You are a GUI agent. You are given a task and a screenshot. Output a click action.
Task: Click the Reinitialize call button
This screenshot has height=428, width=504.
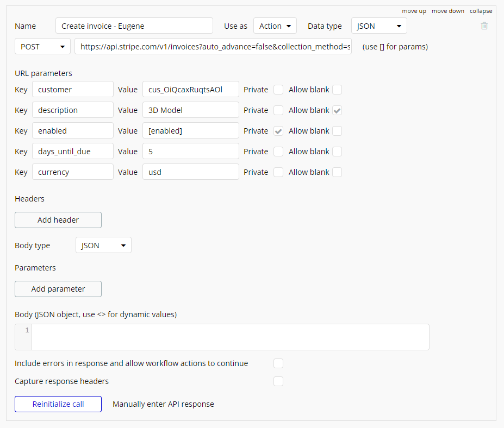[58, 404]
